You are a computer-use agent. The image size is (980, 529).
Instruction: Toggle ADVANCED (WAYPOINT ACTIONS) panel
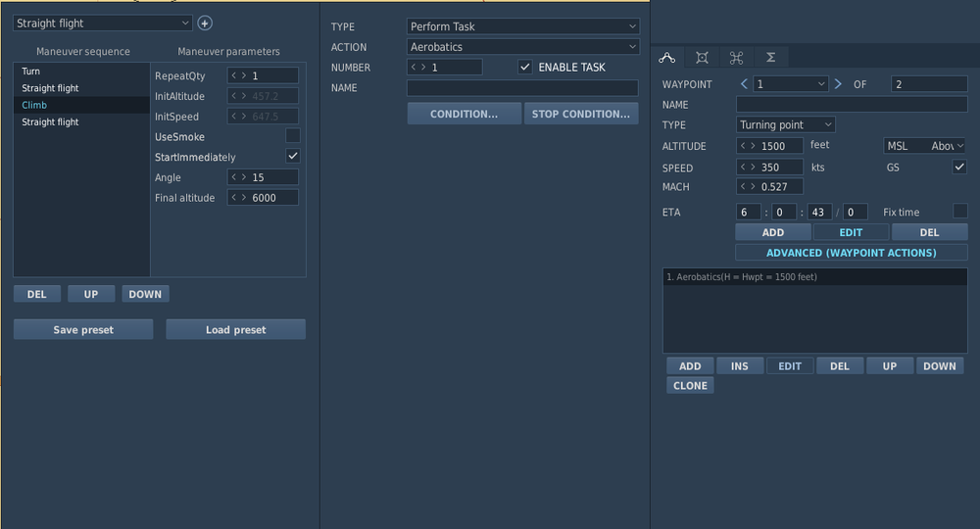coord(852,253)
